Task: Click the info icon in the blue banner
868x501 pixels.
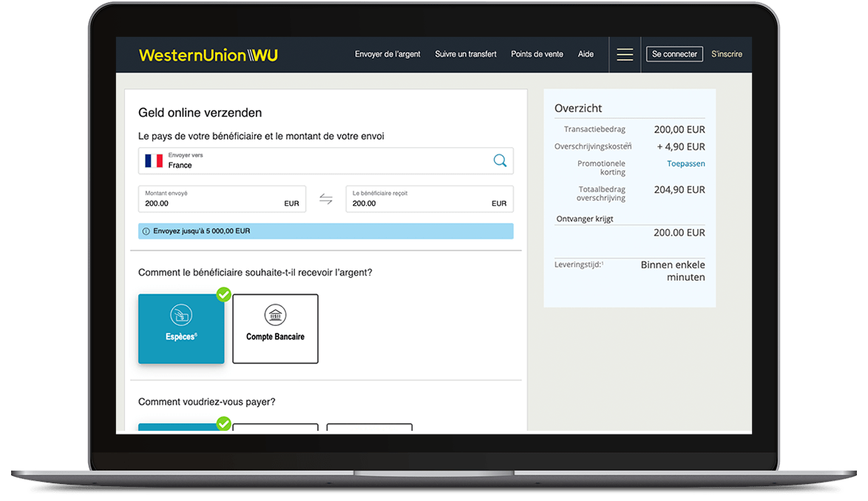Action: tap(146, 231)
